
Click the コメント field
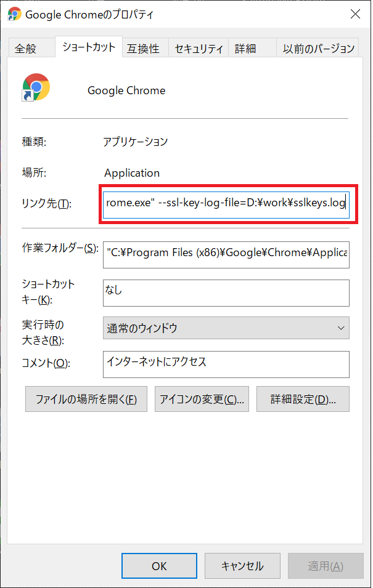(226, 364)
